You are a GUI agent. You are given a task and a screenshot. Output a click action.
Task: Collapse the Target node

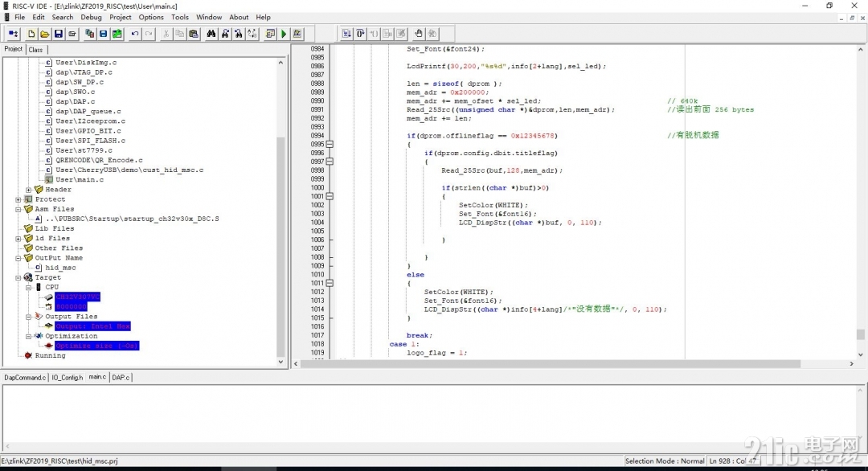pos(18,277)
